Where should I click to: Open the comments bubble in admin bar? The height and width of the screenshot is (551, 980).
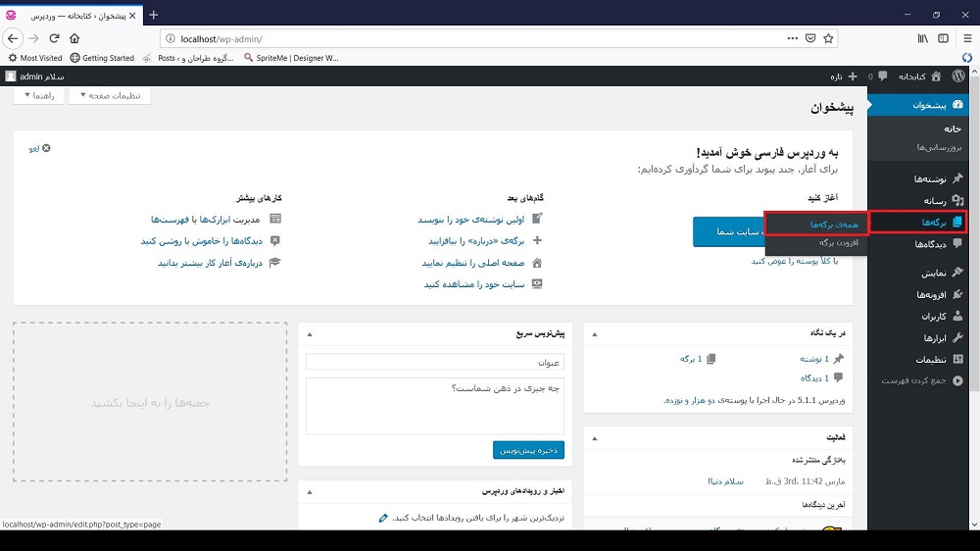[x=877, y=76]
